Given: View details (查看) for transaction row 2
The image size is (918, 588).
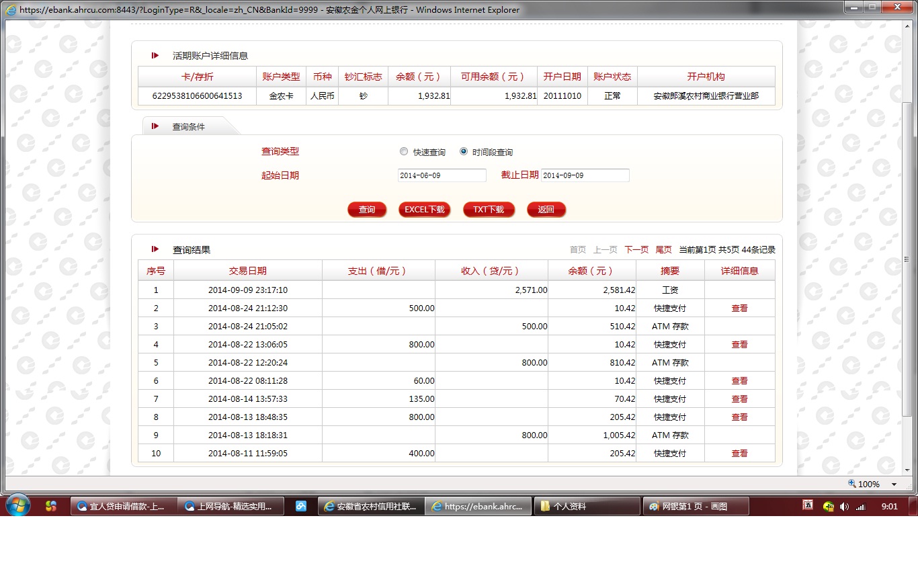Looking at the screenshot, I should 739,308.
